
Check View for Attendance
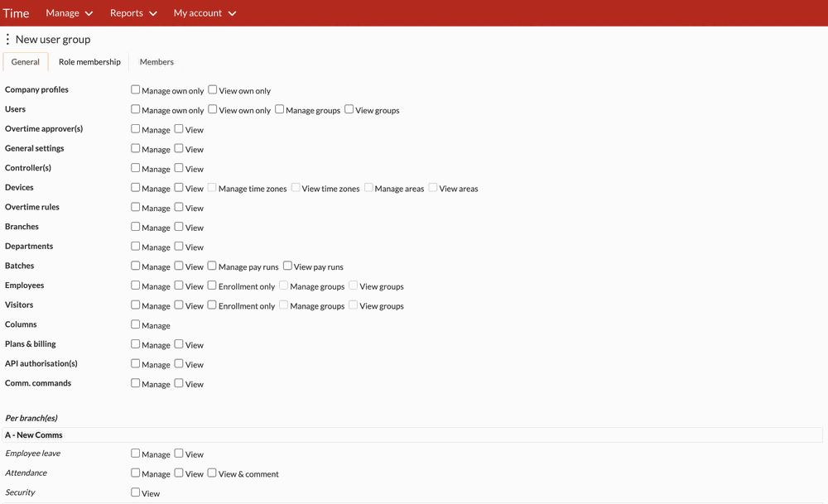(x=179, y=473)
